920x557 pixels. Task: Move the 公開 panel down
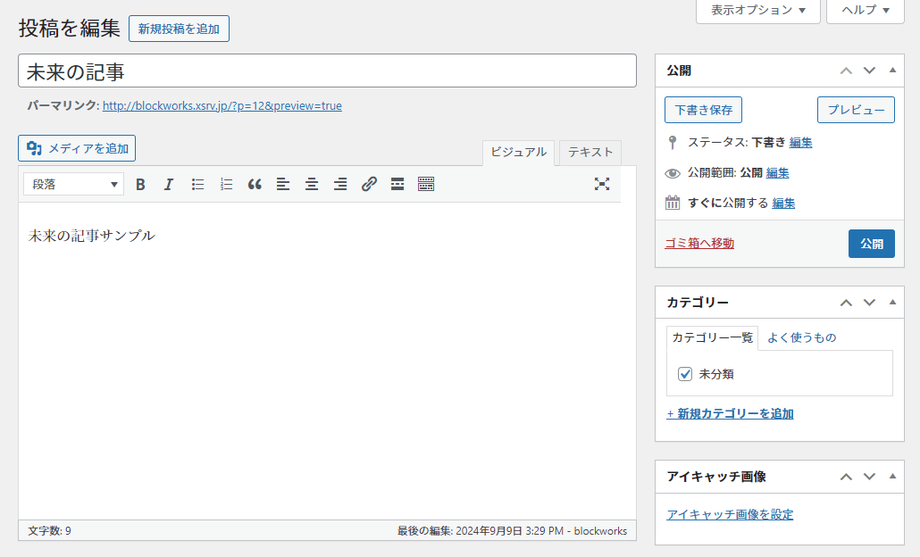coord(869,70)
